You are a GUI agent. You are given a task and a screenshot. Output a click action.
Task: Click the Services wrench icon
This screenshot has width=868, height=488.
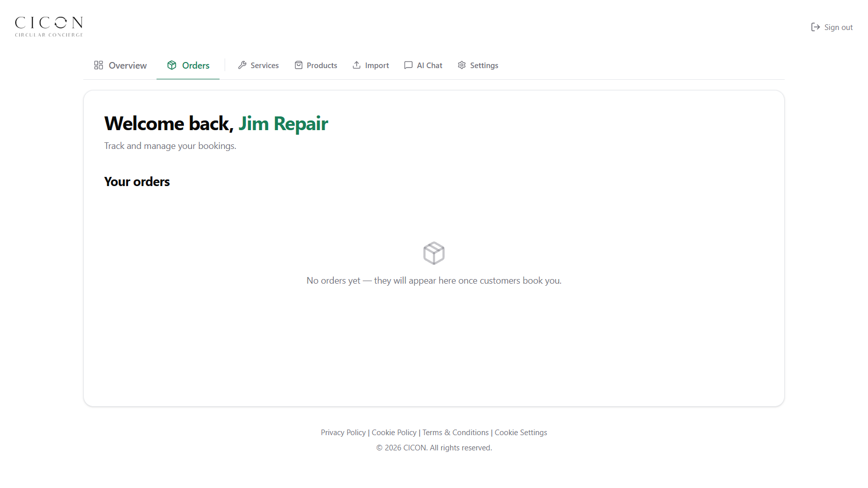coord(242,65)
